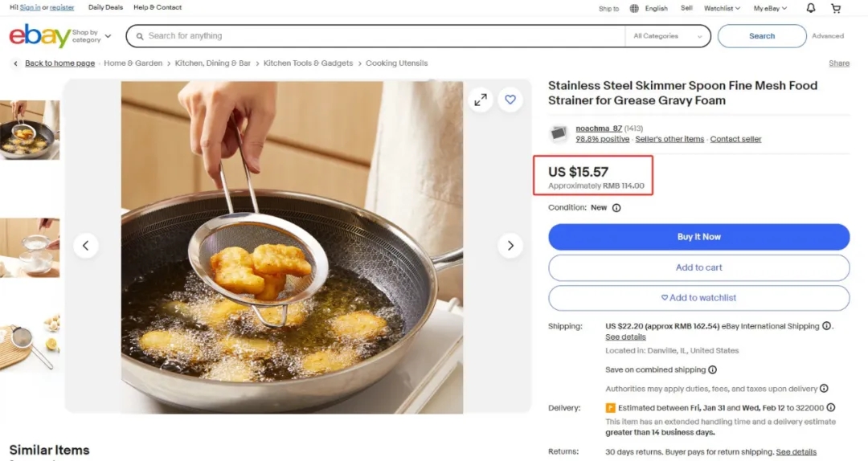Expand the product image to full view

(480, 100)
